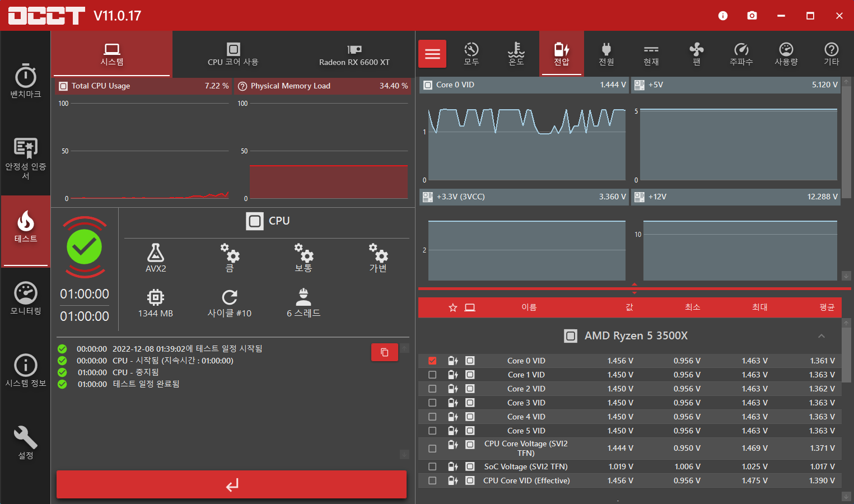Click the sensor table scroll-down arrow

point(846,497)
